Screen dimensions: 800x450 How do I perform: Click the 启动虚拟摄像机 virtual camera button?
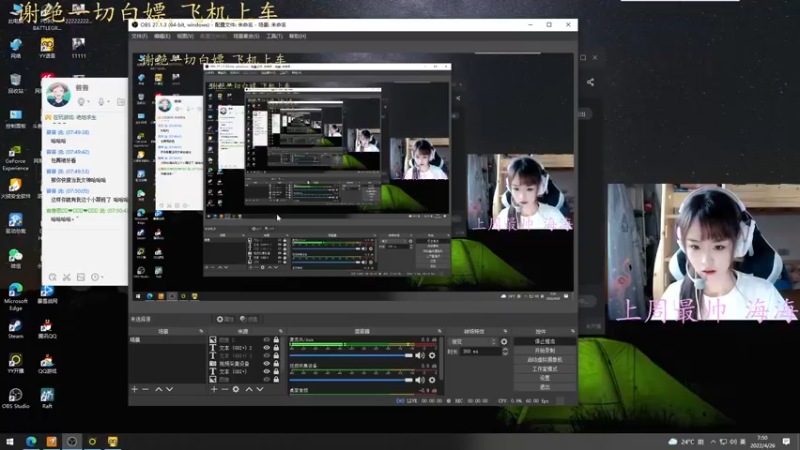coord(545,360)
